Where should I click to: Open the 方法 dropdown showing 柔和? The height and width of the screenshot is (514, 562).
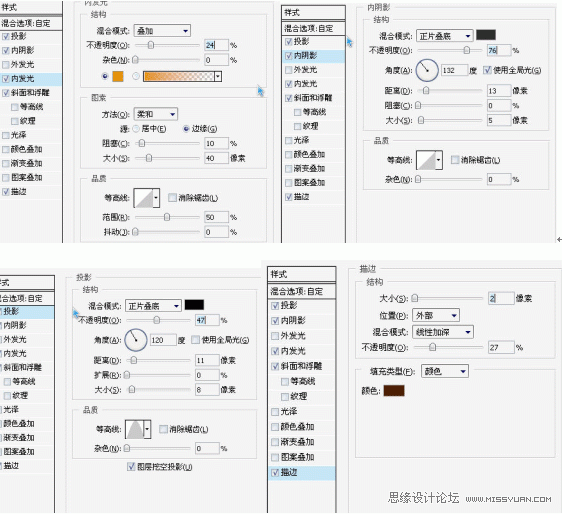click(x=156, y=114)
